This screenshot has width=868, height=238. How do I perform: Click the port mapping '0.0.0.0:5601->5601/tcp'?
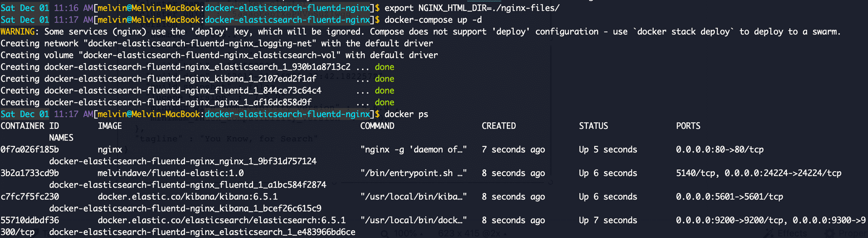(x=730, y=197)
